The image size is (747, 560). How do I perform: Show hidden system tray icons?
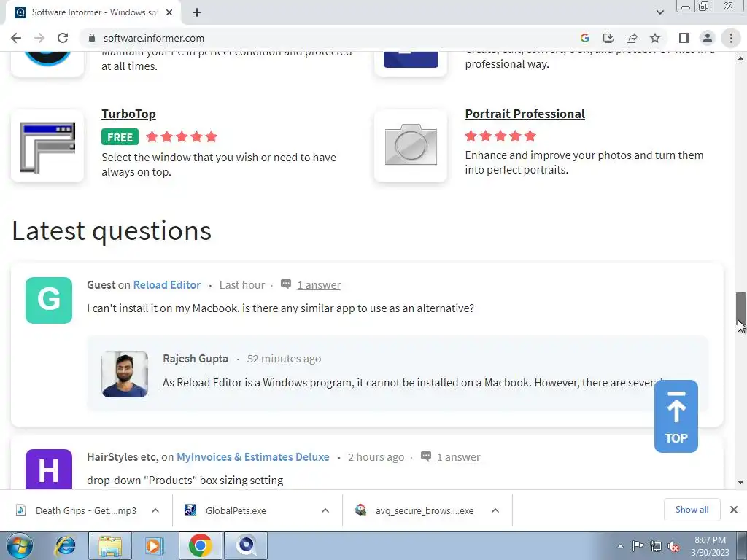tap(620, 546)
